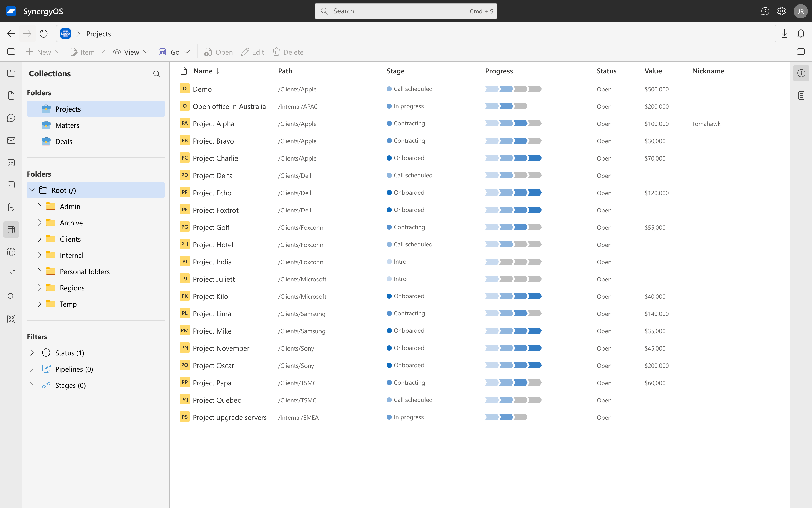The width and height of the screenshot is (812, 508).
Task: Go back with the back arrow
Action: point(11,34)
